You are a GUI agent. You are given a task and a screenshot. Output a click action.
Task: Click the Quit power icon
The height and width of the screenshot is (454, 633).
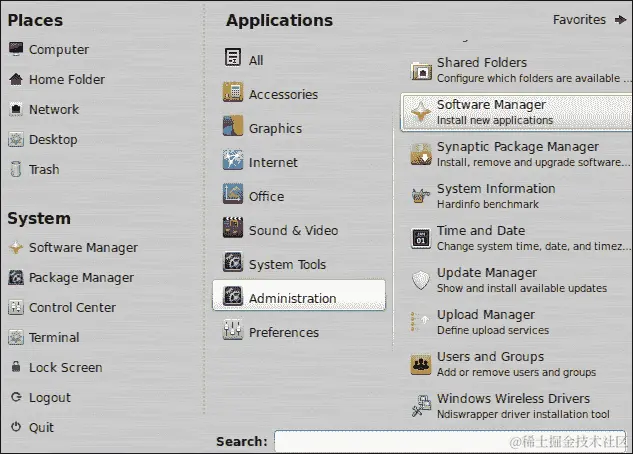point(16,427)
